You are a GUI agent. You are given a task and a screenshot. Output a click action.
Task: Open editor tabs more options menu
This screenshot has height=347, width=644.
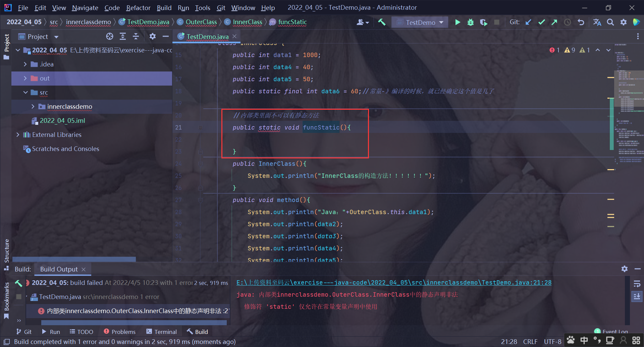click(638, 36)
